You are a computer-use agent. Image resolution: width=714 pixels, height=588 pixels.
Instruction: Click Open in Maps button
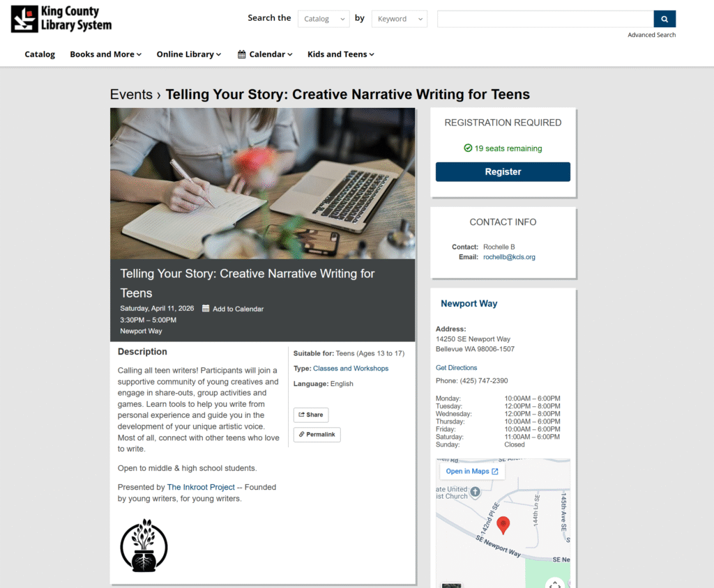(x=472, y=472)
